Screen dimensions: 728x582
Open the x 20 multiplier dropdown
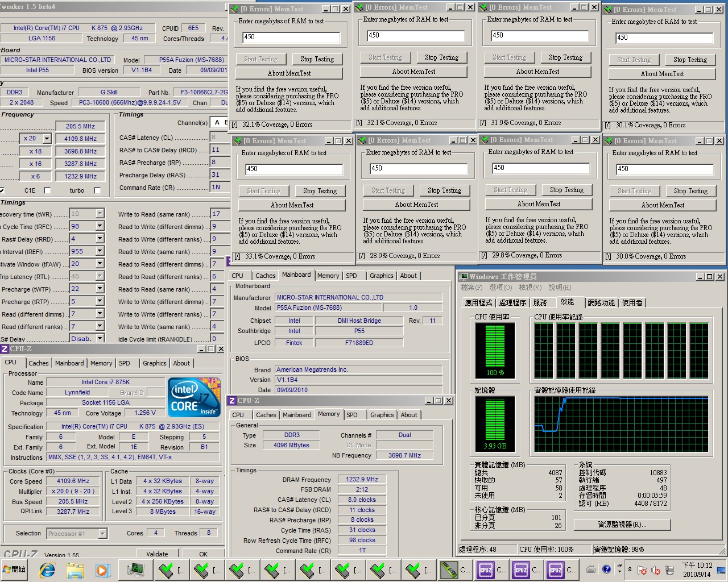pyautogui.click(x=47, y=139)
